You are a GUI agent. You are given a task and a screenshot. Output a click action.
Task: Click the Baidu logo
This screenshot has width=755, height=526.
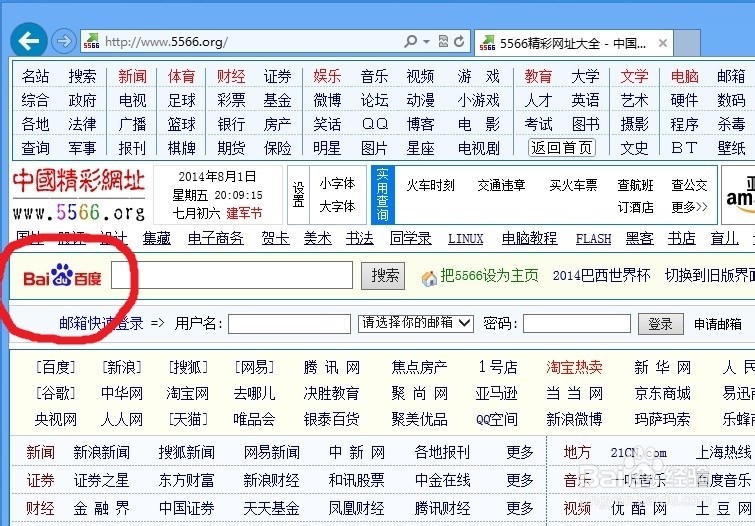[x=62, y=276]
